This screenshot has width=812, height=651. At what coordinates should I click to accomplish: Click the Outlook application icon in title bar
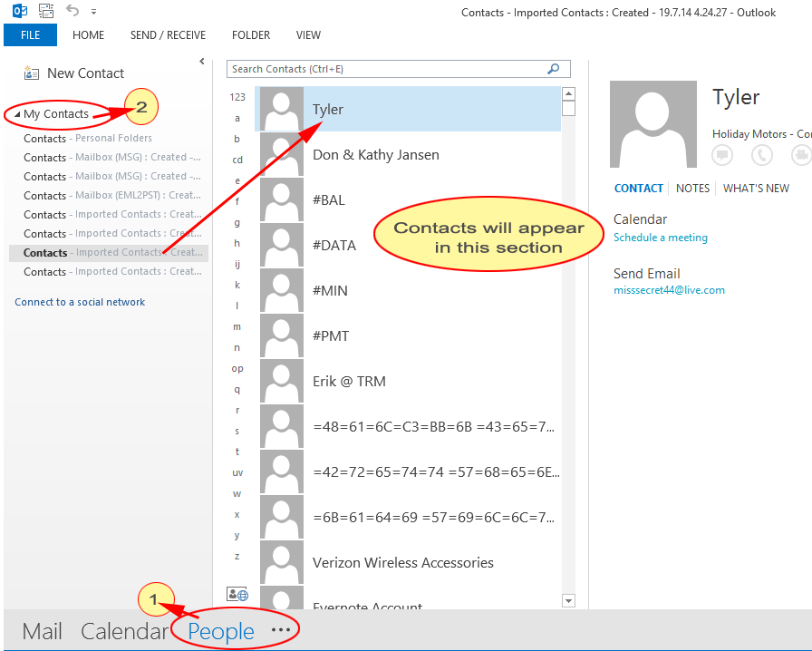[20, 10]
